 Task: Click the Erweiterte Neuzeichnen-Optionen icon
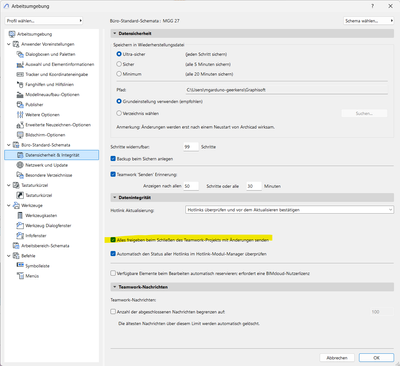tap(20, 125)
